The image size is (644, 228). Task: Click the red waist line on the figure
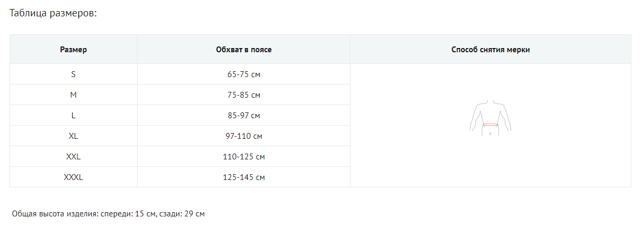pos(491,125)
